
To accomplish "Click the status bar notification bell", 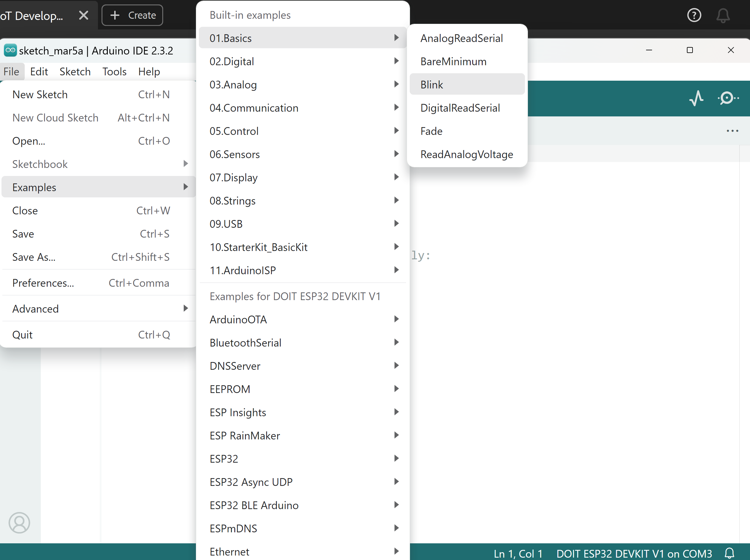I will click(729, 553).
